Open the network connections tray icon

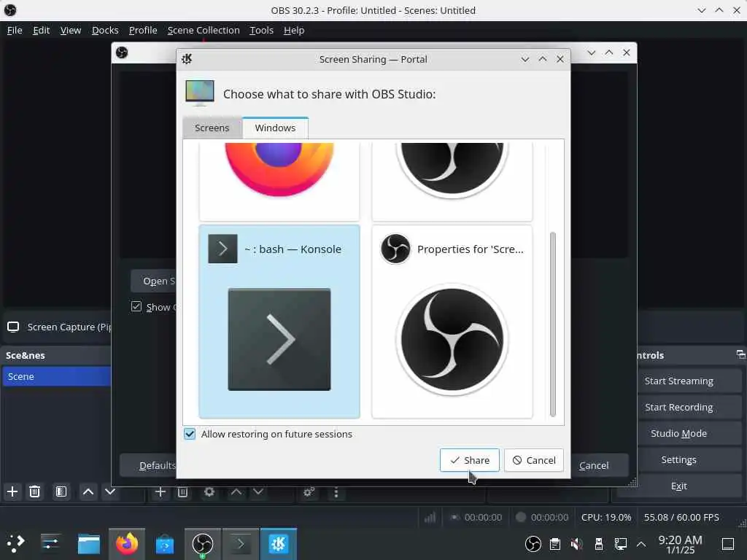pos(621,543)
